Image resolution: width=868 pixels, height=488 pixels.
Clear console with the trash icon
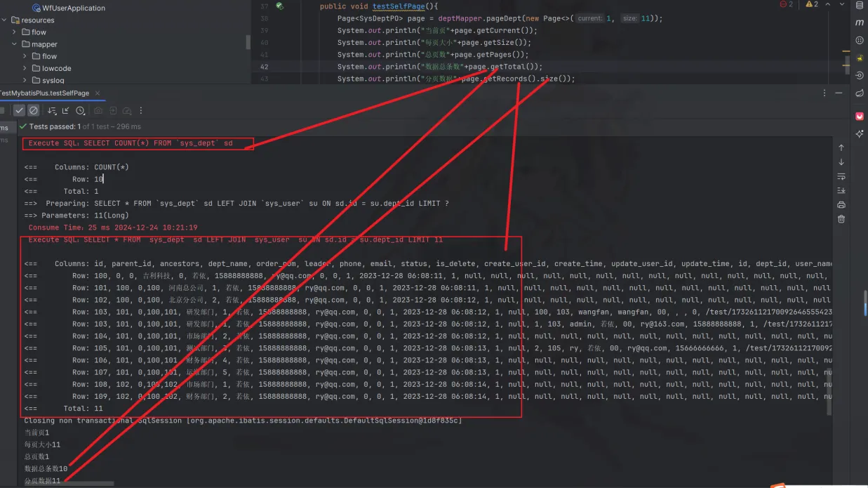pyautogui.click(x=841, y=219)
